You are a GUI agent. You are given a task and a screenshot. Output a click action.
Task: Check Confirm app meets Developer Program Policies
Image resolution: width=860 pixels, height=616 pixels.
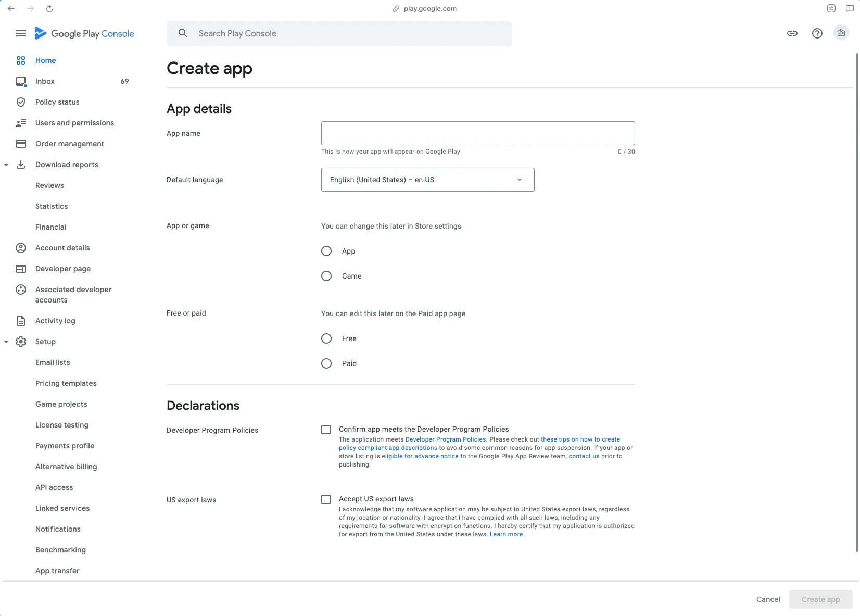pos(326,430)
